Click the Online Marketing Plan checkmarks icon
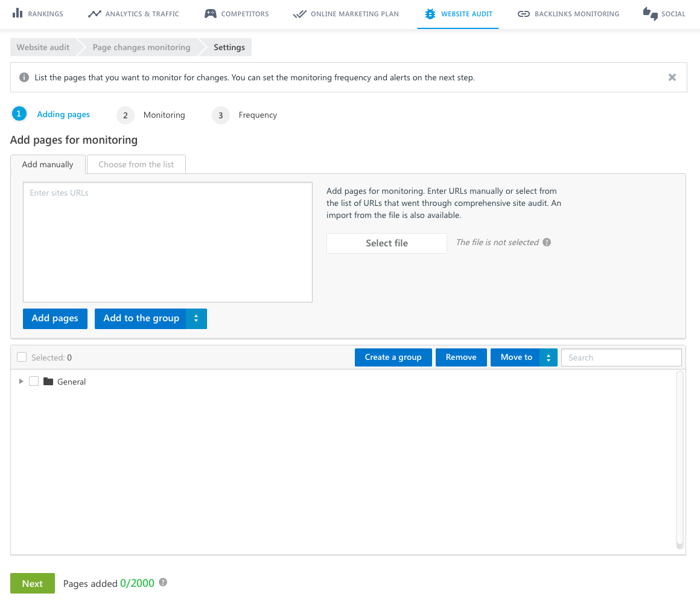This screenshot has height=602, width=700. point(299,13)
